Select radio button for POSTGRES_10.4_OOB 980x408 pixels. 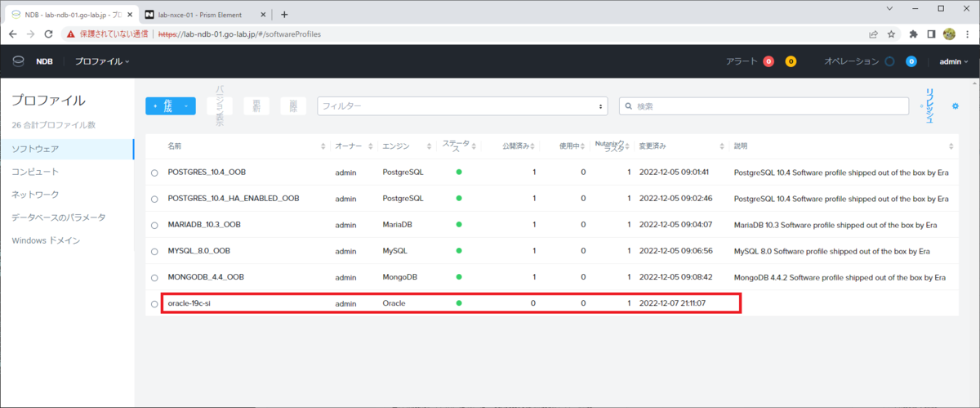[154, 173]
